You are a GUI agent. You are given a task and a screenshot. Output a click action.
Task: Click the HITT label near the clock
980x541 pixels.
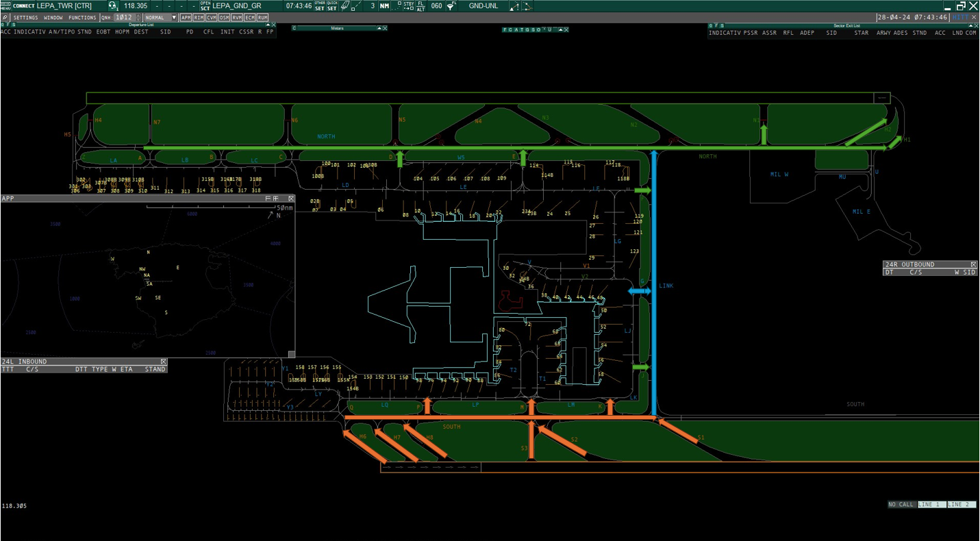960,17
